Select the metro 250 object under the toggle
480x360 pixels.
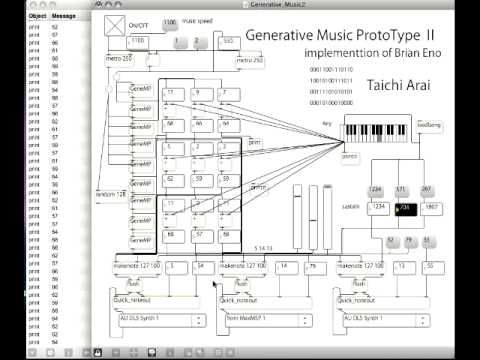pyautogui.click(x=119, y=60)
